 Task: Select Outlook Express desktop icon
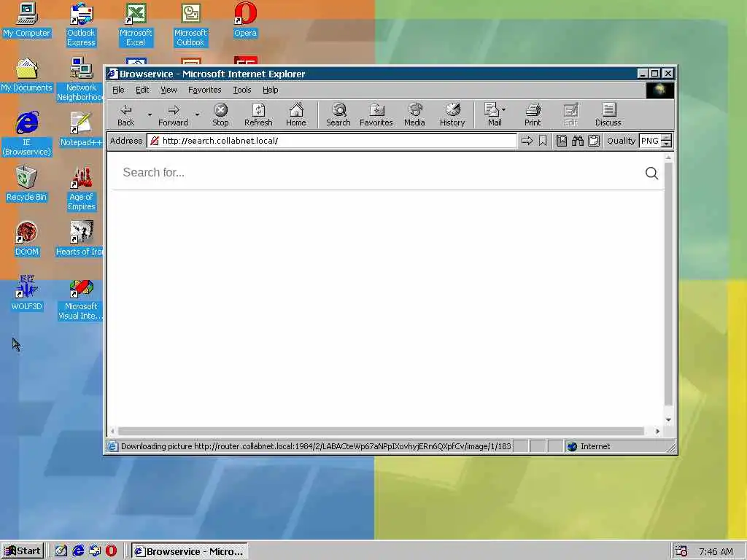click(x=81, y=25)
